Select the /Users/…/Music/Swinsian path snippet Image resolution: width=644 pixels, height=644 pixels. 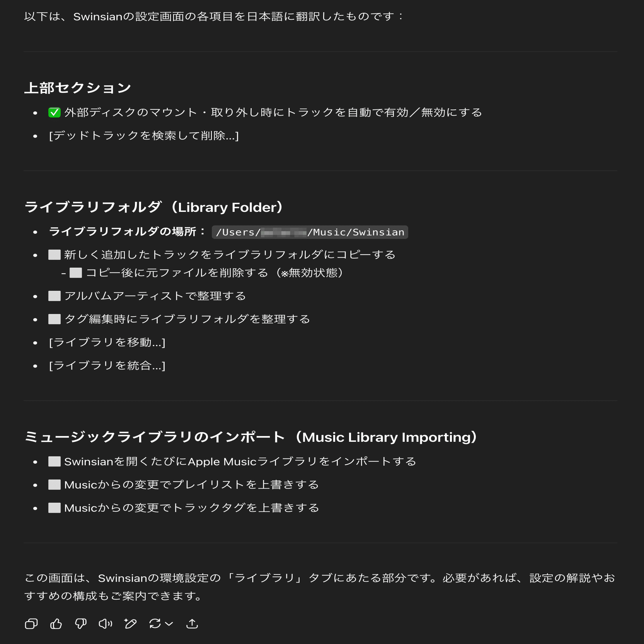click(309, 232)
